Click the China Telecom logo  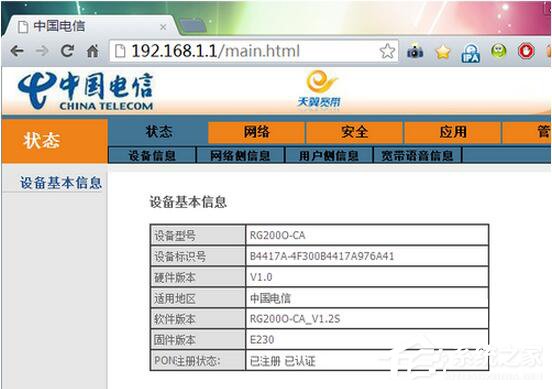(86, 91)
